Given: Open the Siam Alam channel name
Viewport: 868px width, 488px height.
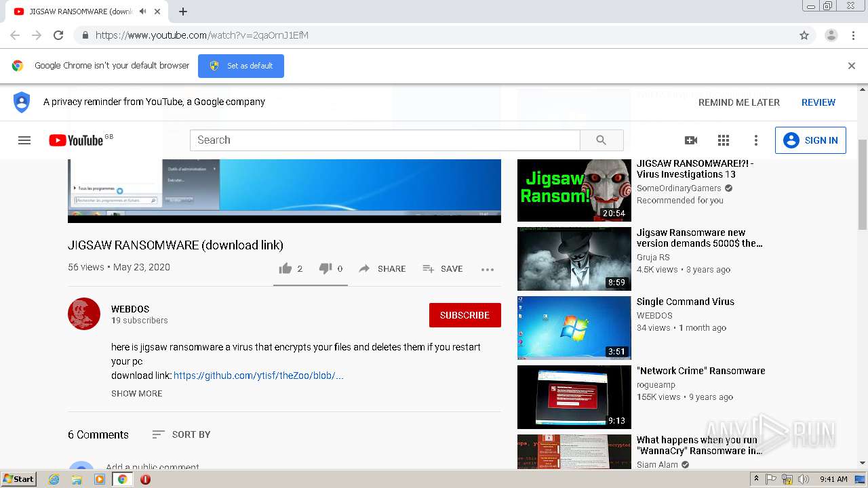Looking at the screenshot, I should pos(657,465).
